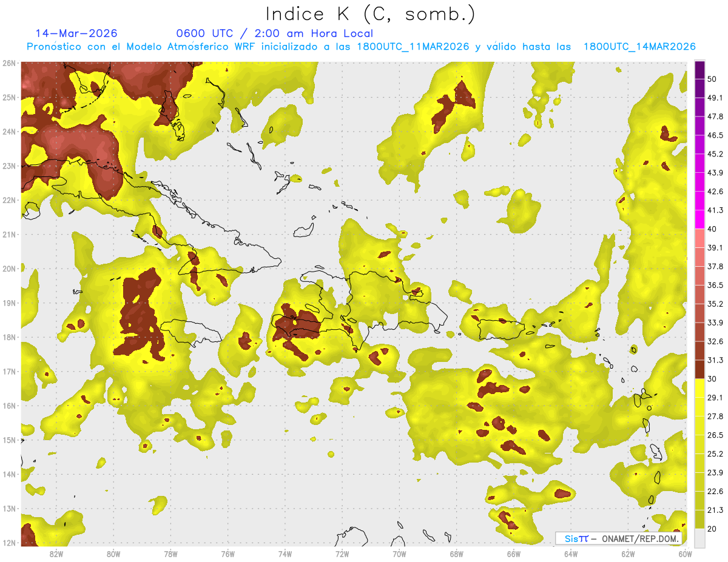Screen dimensions: 728x562
Task: Click the '46.5' color scale label
Action: click(x=715, y=135)
